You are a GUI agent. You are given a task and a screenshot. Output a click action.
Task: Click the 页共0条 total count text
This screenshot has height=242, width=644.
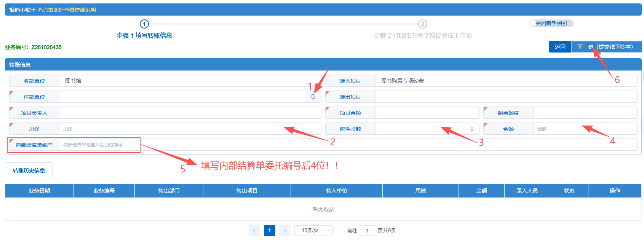(387, 231)
